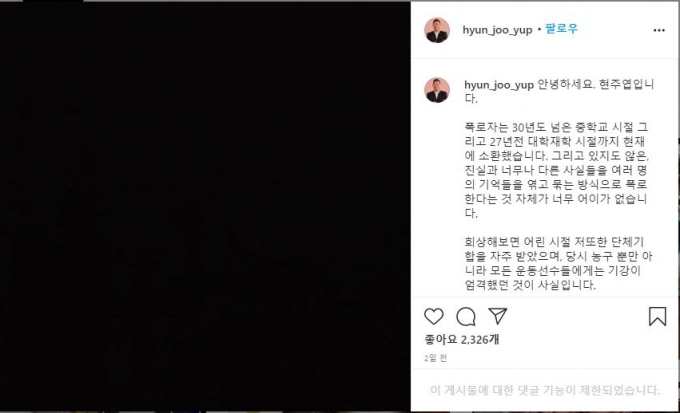Image resolution: width=680 pixels, height=413 pixels.
Task: Click the greeting text 안녕하세요. 현주엽입니다
Action: [559, 91]
